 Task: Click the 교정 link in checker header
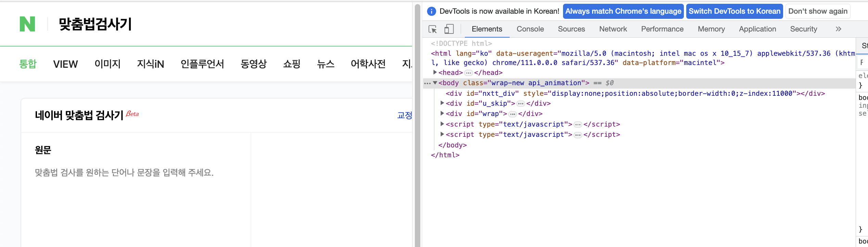click(405, 115)
